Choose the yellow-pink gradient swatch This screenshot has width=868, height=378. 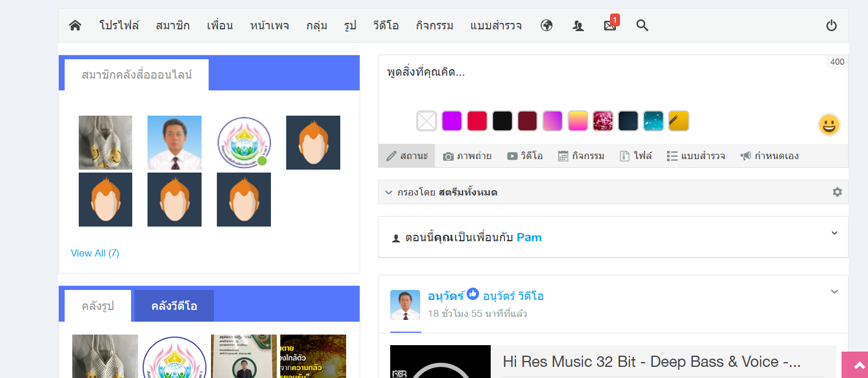[x=578, y=121]
